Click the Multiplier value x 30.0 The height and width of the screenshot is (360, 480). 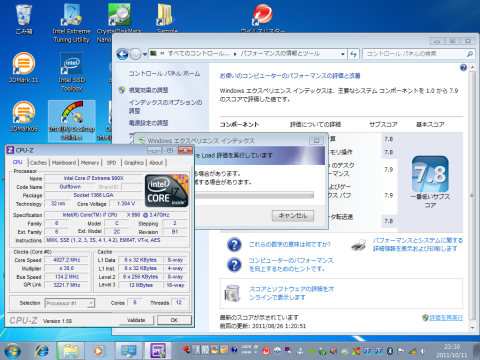tap(67, 268)
